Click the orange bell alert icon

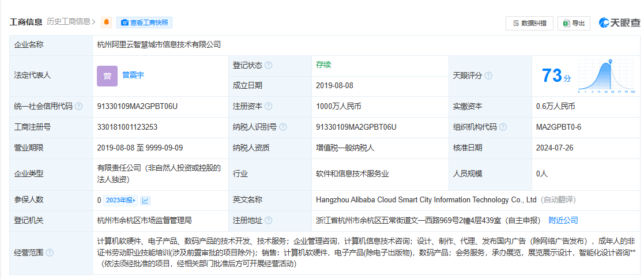tap(106, 22)
